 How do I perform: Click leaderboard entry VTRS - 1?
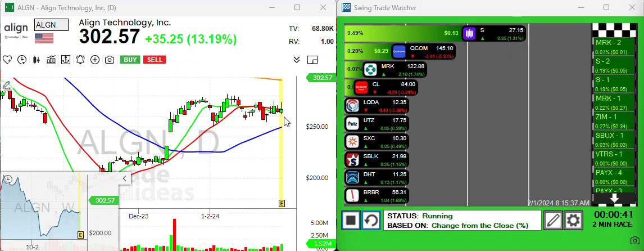click(x=614, y=158)
